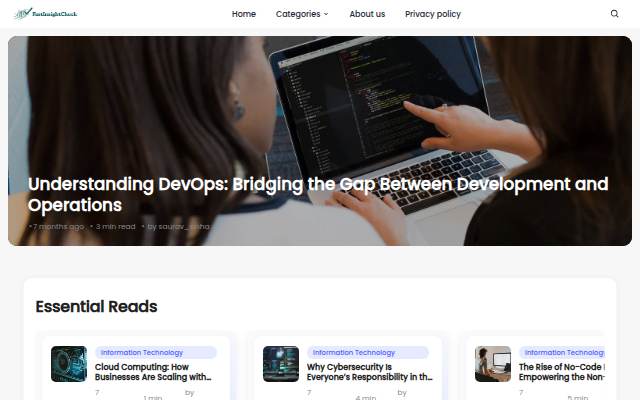
Task: Open Cloud Computing: How Businesses Are Scaling article
Action: (x=153, y=372)
